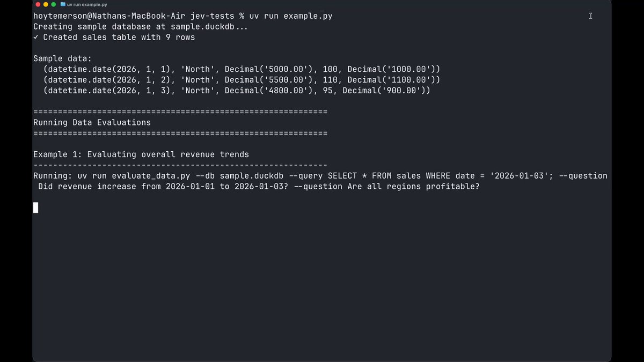Click the checkmark before 'Created sales table'
644x362 pixels.
[x=35, y=38]
